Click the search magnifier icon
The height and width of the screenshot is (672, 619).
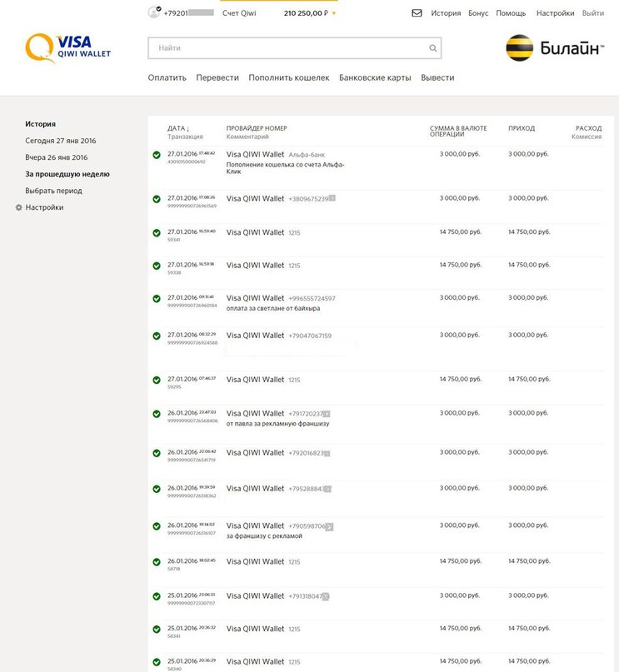(433, 48)
